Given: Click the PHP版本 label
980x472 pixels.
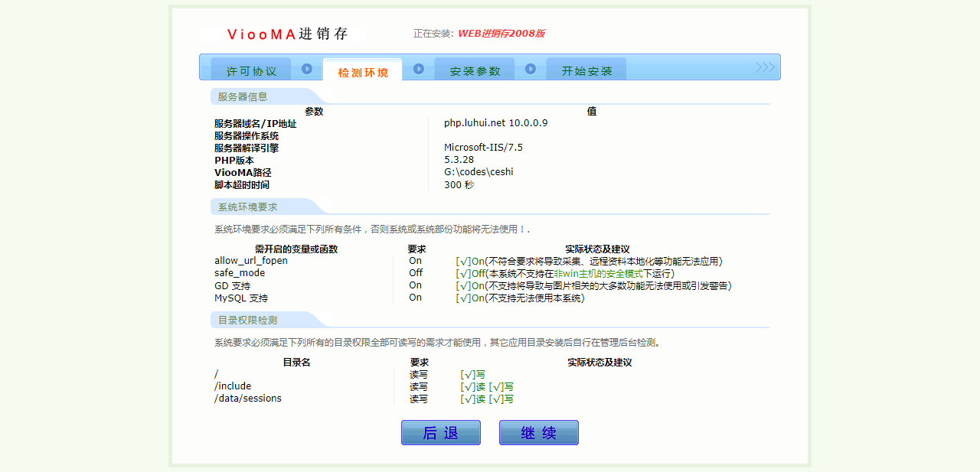Looking at the screenshot, I should pos(234,161).
